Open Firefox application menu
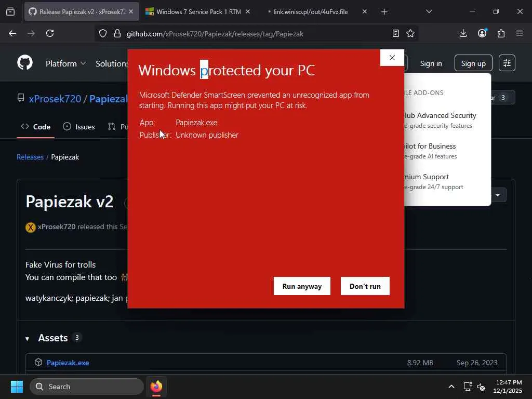 [520, 33]
